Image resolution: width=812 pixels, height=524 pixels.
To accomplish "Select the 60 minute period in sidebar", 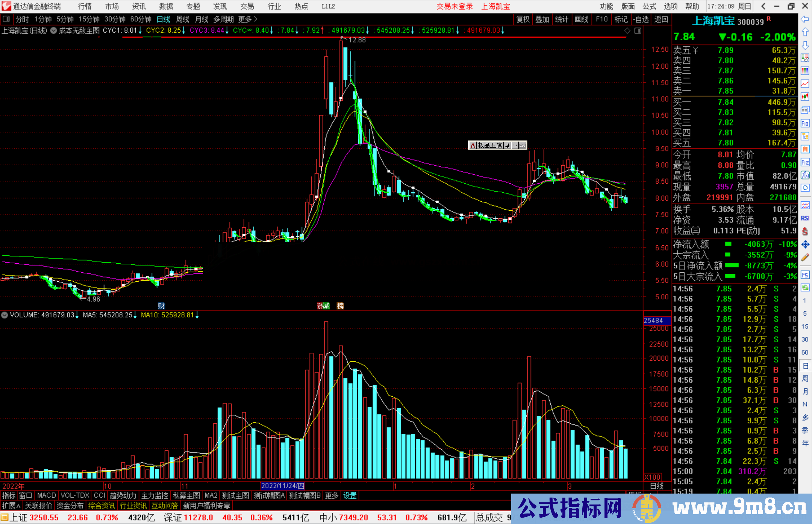I will pyautogui.click(x=805, y=352).
